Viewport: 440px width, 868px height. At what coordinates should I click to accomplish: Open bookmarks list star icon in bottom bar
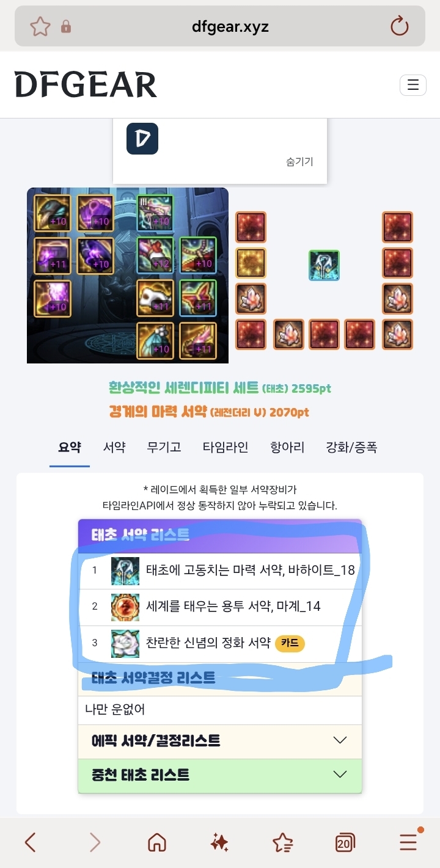[282, 843]
